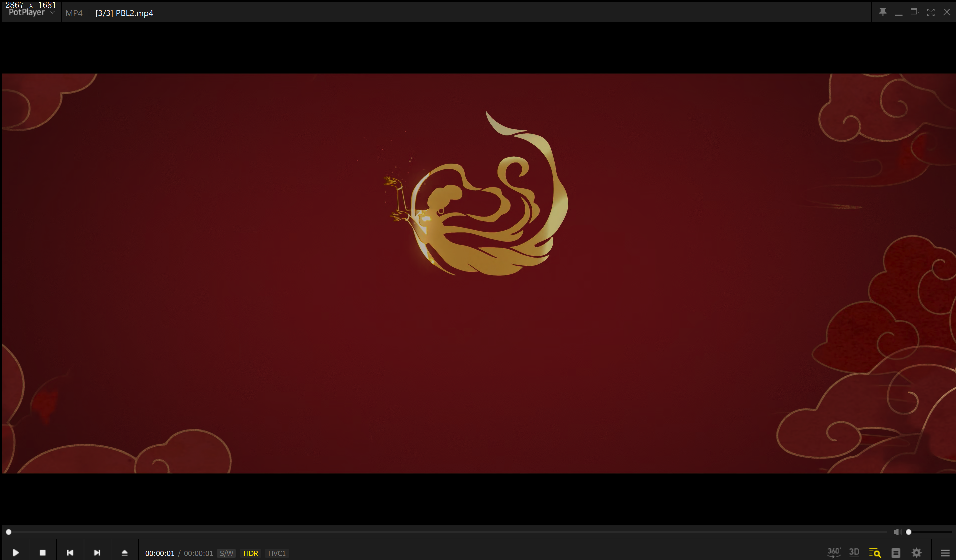Click the S/W decoder button
This screenshot has height=560, width=956.
click(x=226, y=553)
